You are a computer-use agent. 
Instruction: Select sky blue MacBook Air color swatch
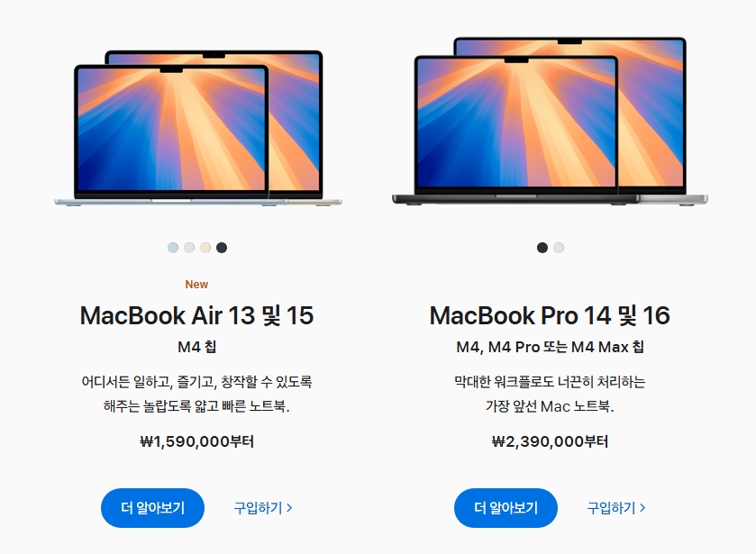tap(173, 248)
